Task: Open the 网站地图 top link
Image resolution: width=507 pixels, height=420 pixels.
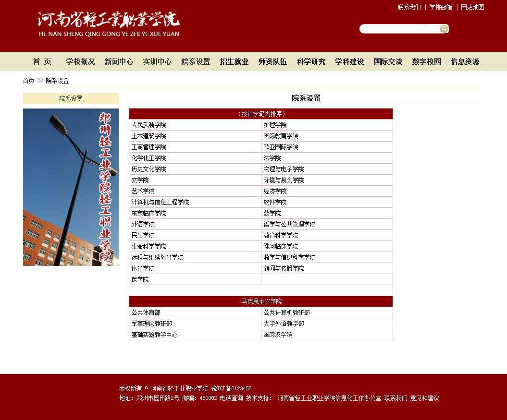Action: coord(472,7)
